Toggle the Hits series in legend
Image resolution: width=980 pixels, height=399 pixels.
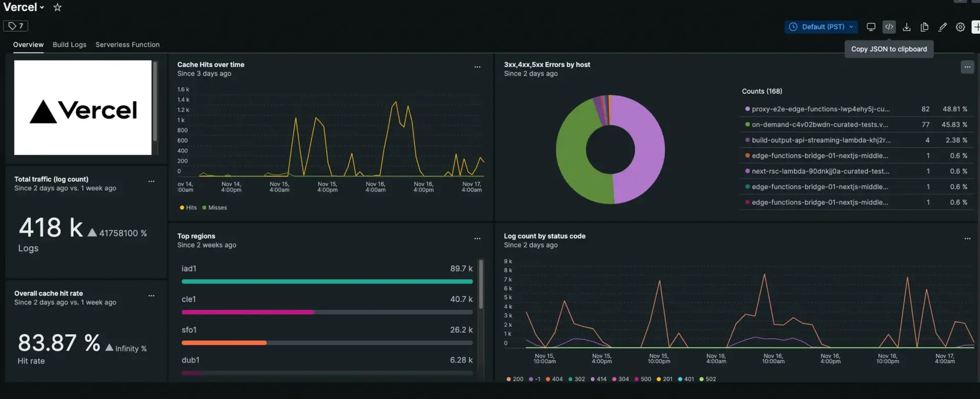188,208
